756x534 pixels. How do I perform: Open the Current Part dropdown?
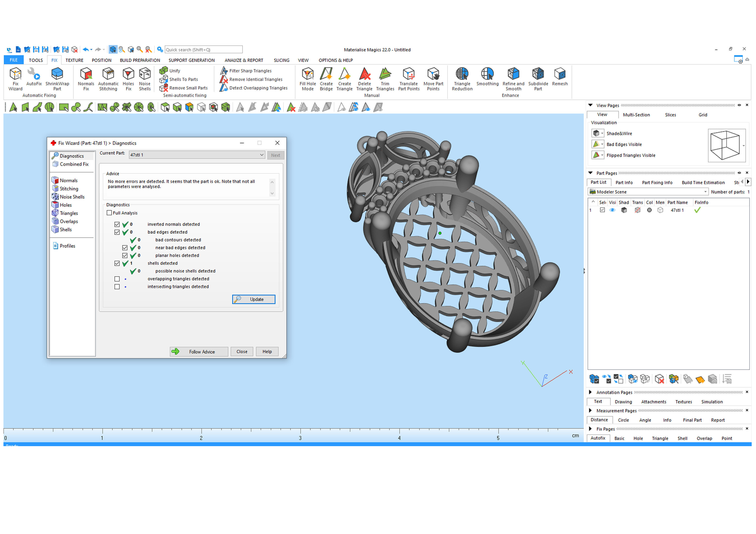click(261, 155)
